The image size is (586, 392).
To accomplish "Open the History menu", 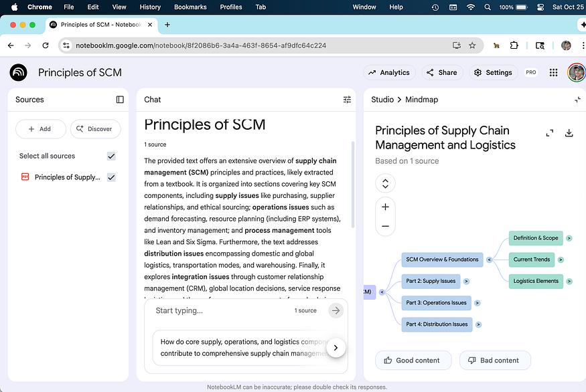I will point(150,7).
